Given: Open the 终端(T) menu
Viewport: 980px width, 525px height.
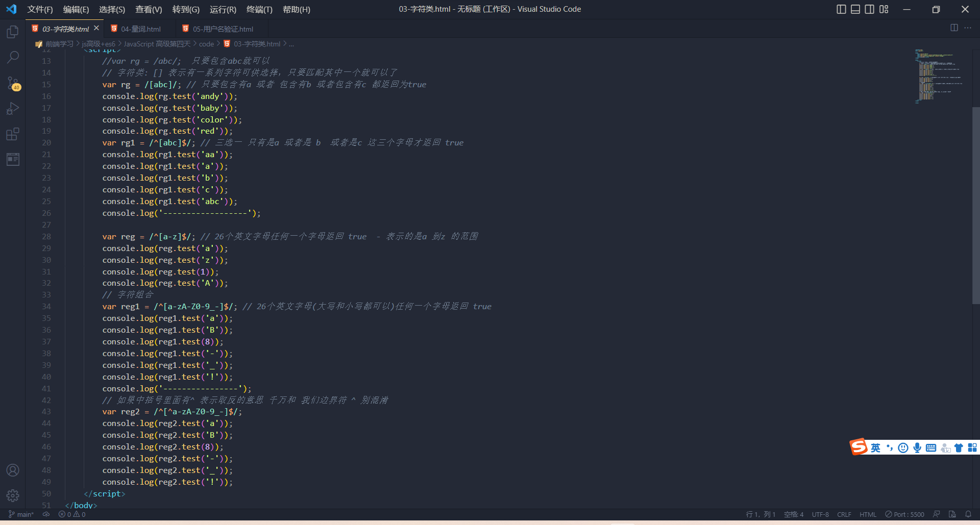Looking at the screenshot, I should click(259, 9).
